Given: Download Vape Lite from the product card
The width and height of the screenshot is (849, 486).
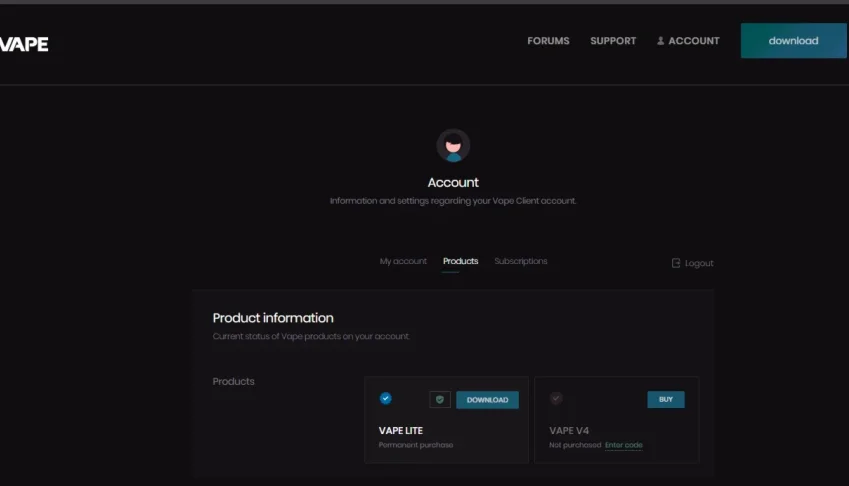Looking at the screenshot, I should pos(487,400).
